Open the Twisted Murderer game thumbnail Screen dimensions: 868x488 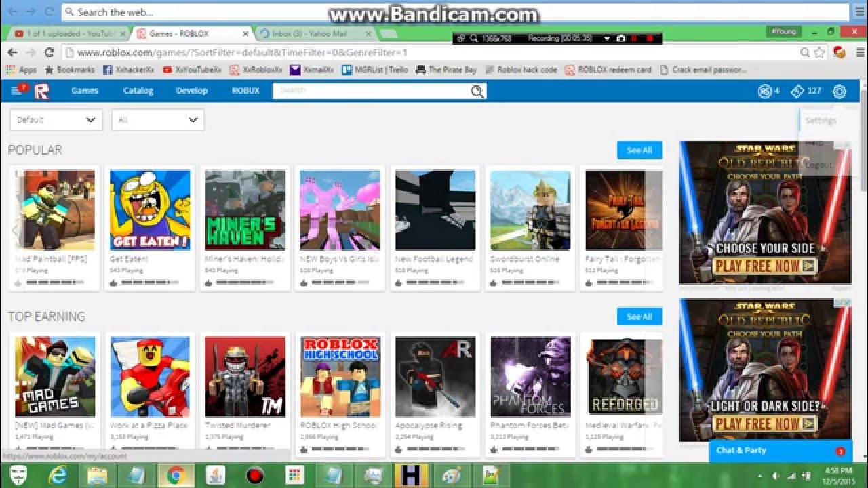point(245,377)
